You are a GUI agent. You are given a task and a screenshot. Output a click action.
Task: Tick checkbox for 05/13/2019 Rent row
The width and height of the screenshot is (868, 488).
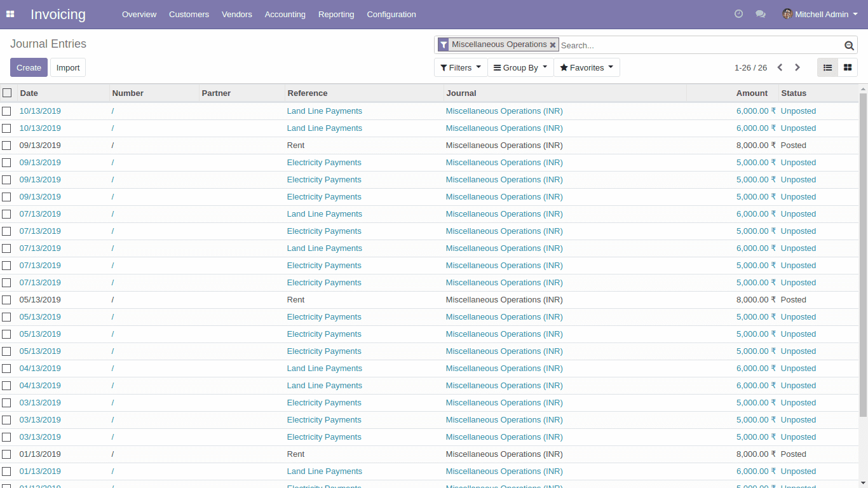click(x=6, y=300)
